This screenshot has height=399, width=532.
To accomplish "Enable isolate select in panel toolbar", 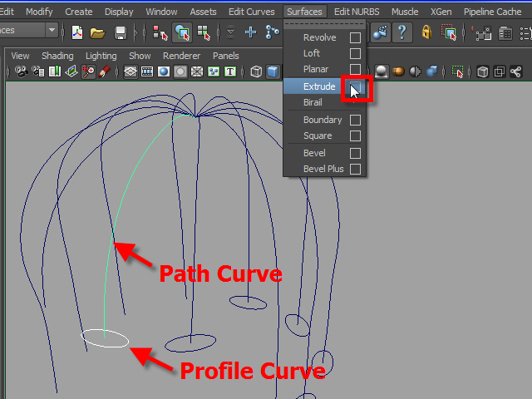I will [458, 71].
